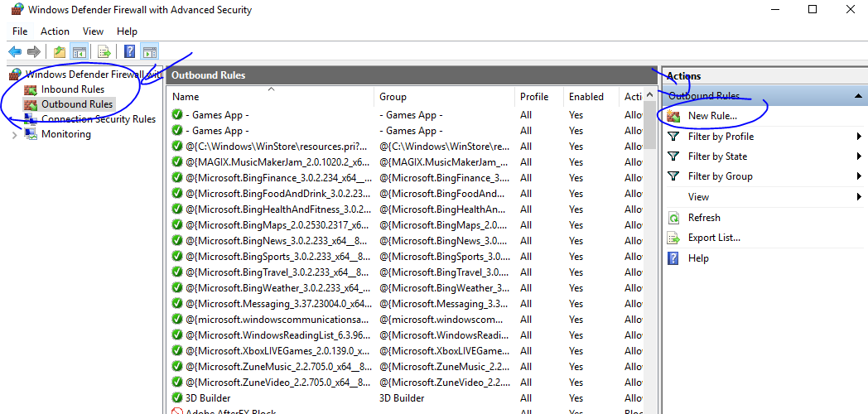Sort by the Enabled column header
This screenshot has width=868, height=414.
click(591, 96)
